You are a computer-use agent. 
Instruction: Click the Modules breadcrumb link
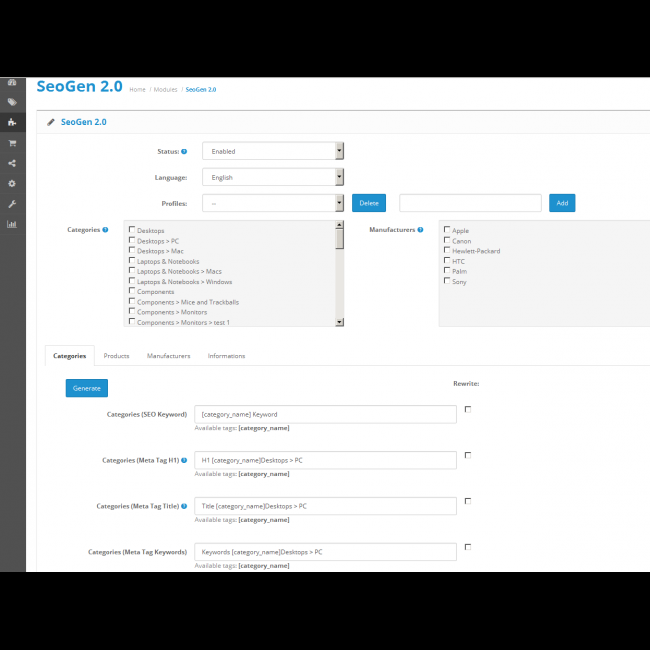166,90
